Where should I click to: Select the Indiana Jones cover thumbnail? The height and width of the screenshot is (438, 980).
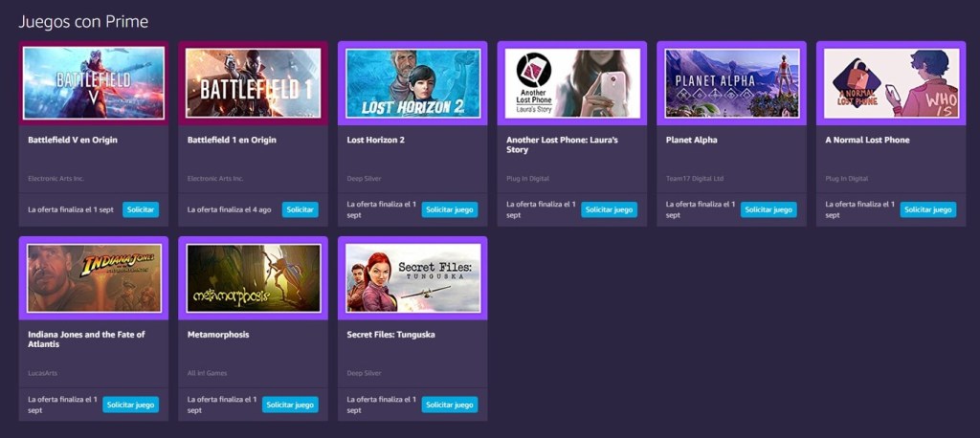click(x=94, y=278)
